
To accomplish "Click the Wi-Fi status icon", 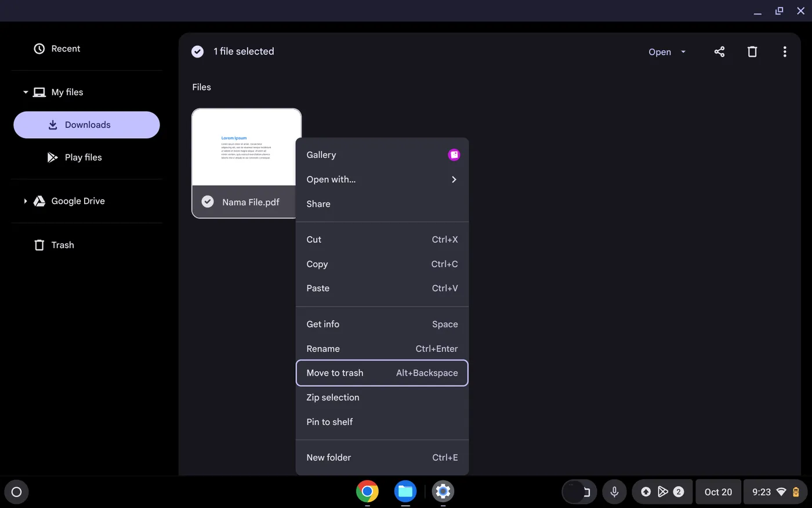I will pyautogui.click(x=781, y=492).
